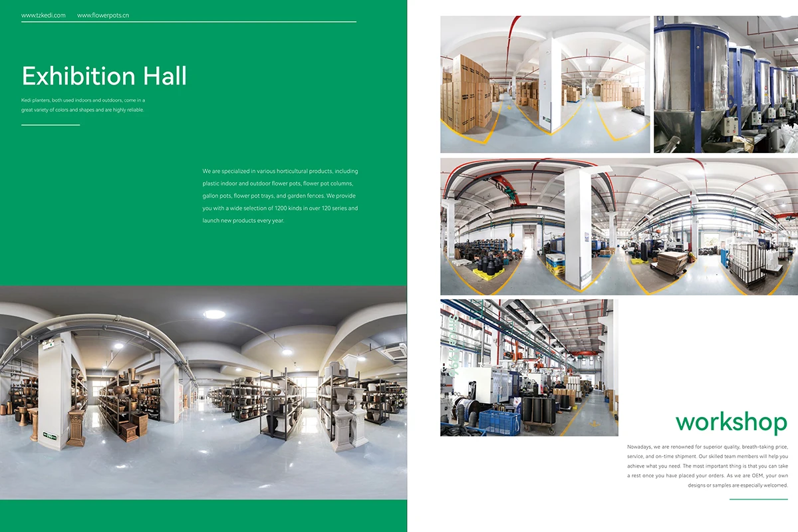798x532 pixels.
Task: Open the www.flowerpots.cn link
Action: point(103,15)
